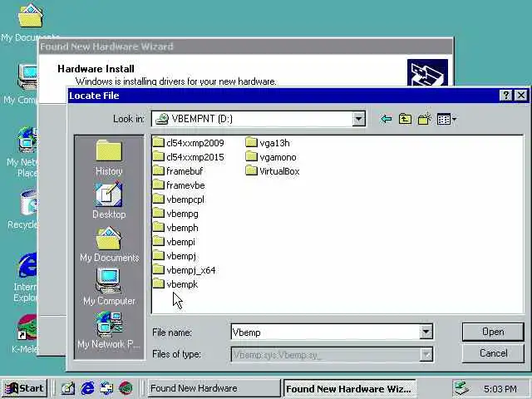Open History in the places bar
532x399 pixels.
point(109,158)
